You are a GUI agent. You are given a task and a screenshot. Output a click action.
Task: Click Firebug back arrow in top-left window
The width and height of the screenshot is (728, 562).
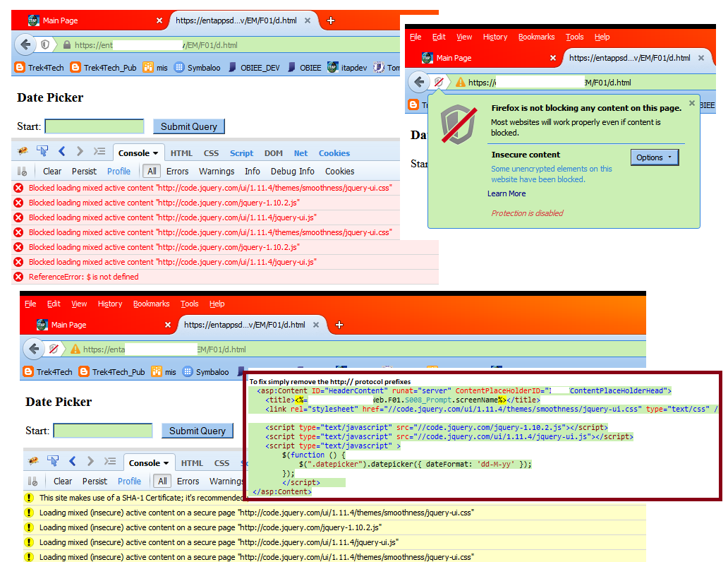[x=62, y=151]
